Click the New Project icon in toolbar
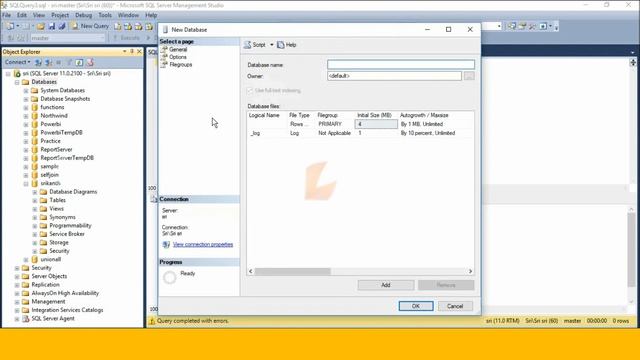Viewport: 640px width, 360px height. coord(10,26)
